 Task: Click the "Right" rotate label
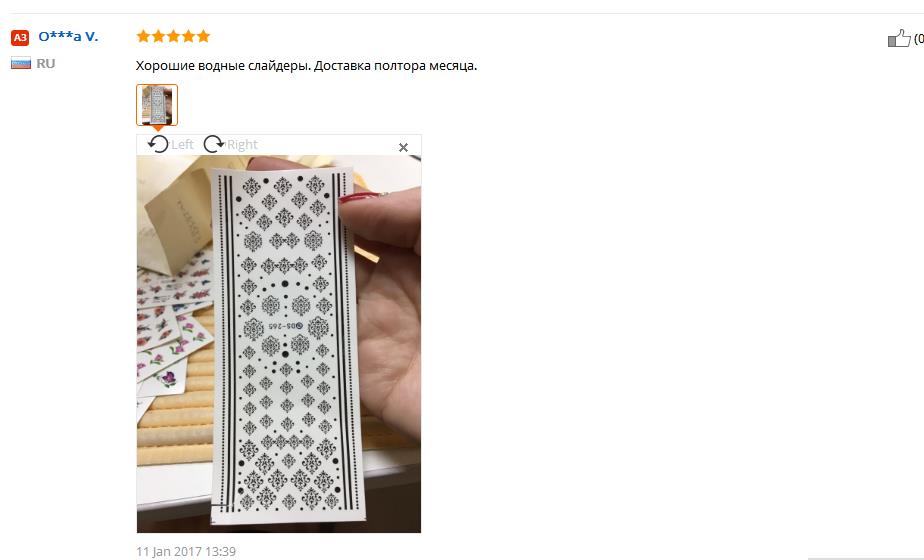(242, 144)
